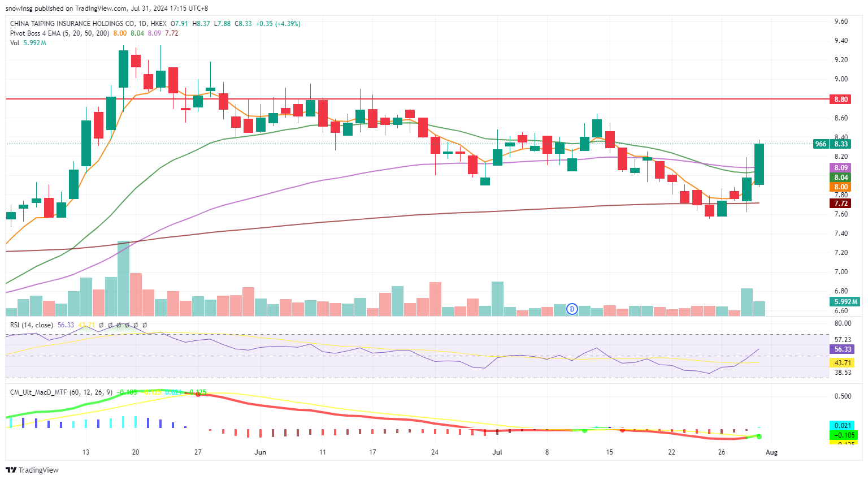Click the red MACD crossover dot near 27

point(198,393)
